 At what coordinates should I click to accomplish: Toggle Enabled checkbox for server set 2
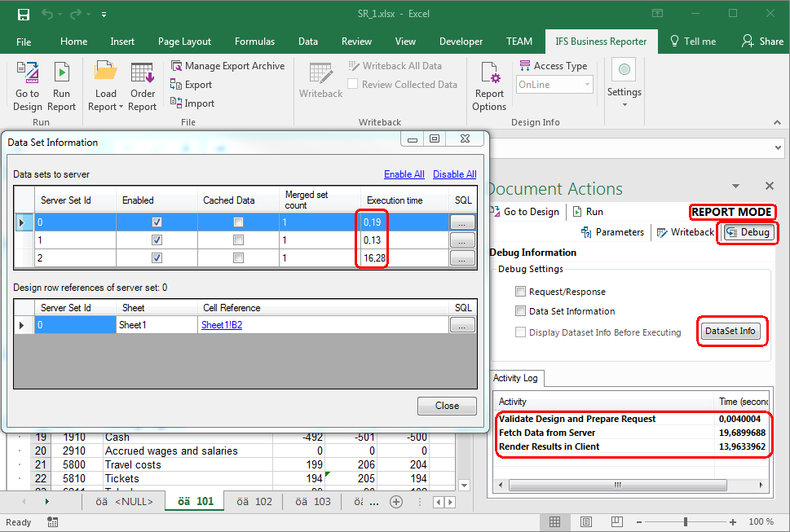[x=157, y=258]
